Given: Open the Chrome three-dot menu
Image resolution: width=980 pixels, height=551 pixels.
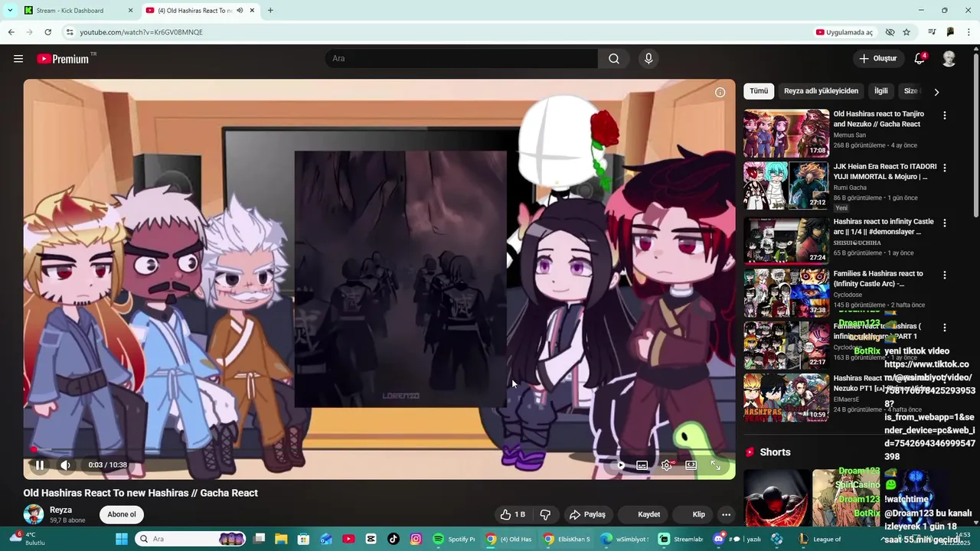Looking at the screenshot, I should click(x=968, y=32).
